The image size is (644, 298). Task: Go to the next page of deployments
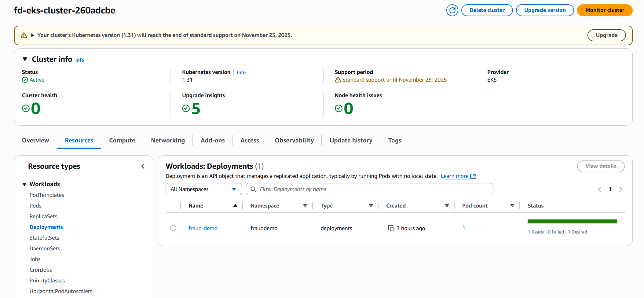click(621, 189)
